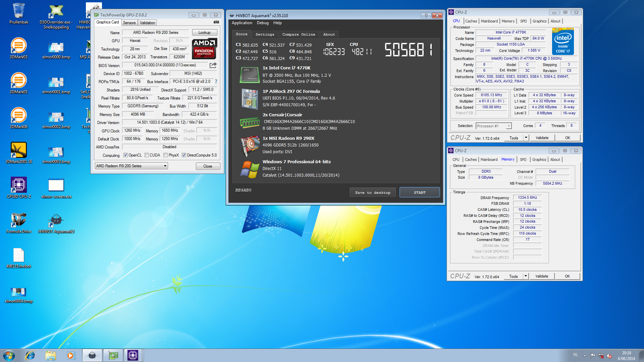Screen dimensions: 644x362
Task: Open the elmor0001.bmp desktop file
Action: tap(56, 86)
